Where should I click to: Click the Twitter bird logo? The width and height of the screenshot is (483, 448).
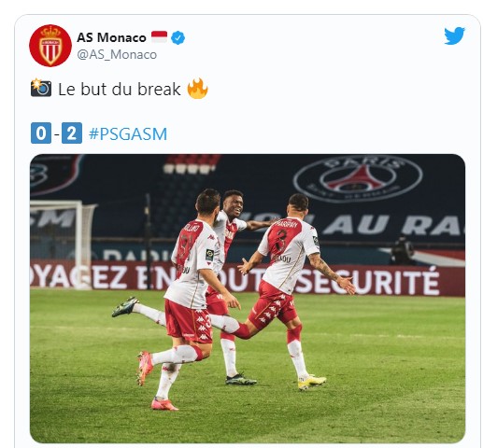454,36
